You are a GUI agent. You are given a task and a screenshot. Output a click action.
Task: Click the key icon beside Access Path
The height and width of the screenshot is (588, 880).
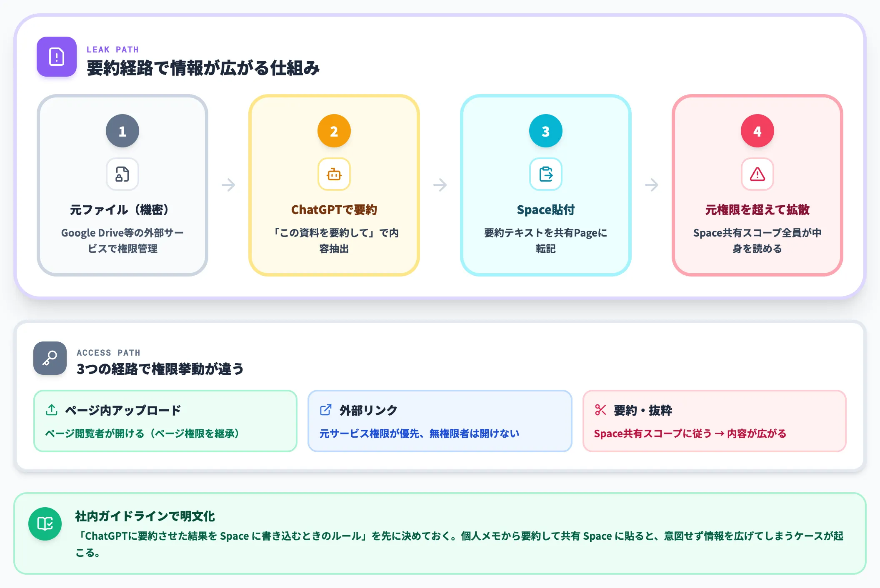50,358
